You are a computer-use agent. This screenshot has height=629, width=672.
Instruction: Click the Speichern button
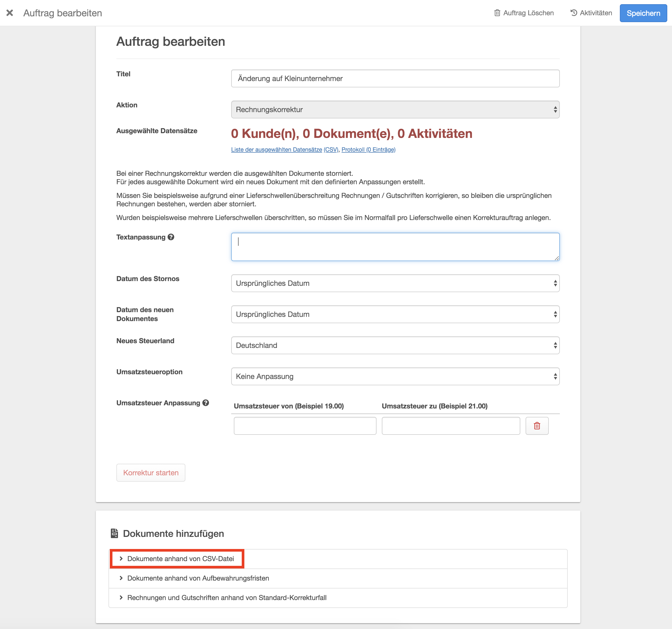[x=643, y=13]
